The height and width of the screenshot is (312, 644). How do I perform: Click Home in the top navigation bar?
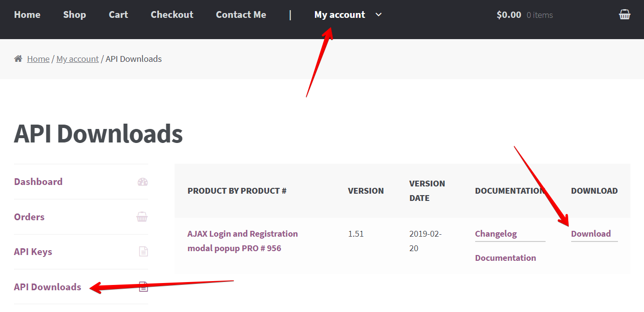[27, 14]
